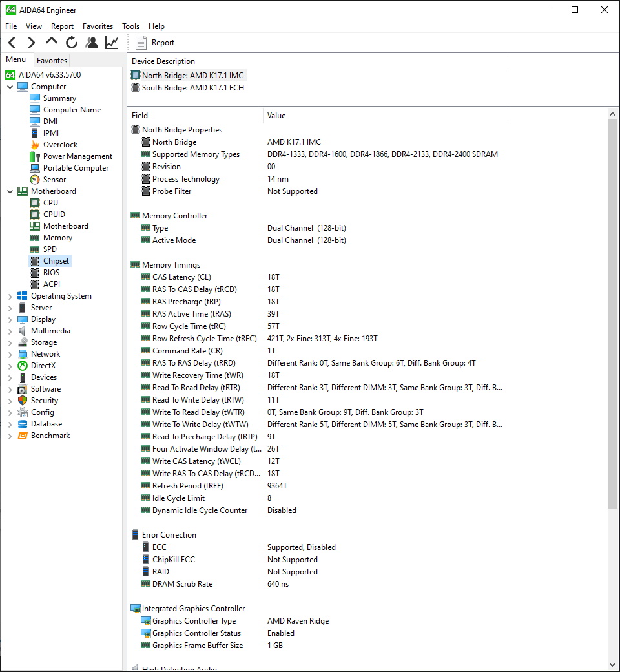Viewport: 620px width, 672px height.
Task: Go up one level with Up arrow
Action: point(52,41)
